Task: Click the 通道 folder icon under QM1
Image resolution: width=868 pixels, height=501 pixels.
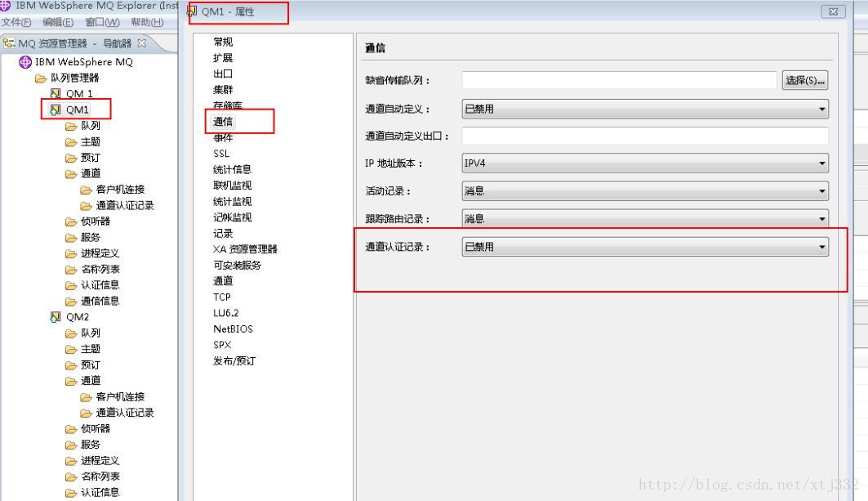Action: pos(71,174)
